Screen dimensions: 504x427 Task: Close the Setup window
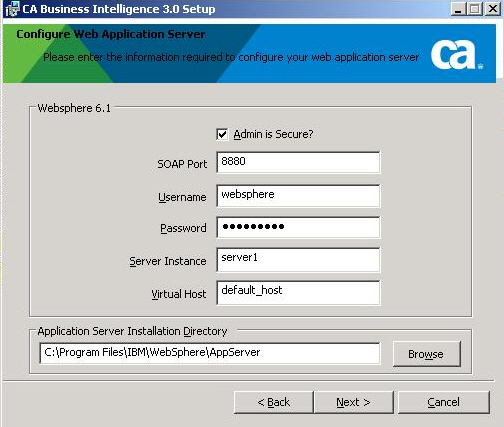click(493, 9)
